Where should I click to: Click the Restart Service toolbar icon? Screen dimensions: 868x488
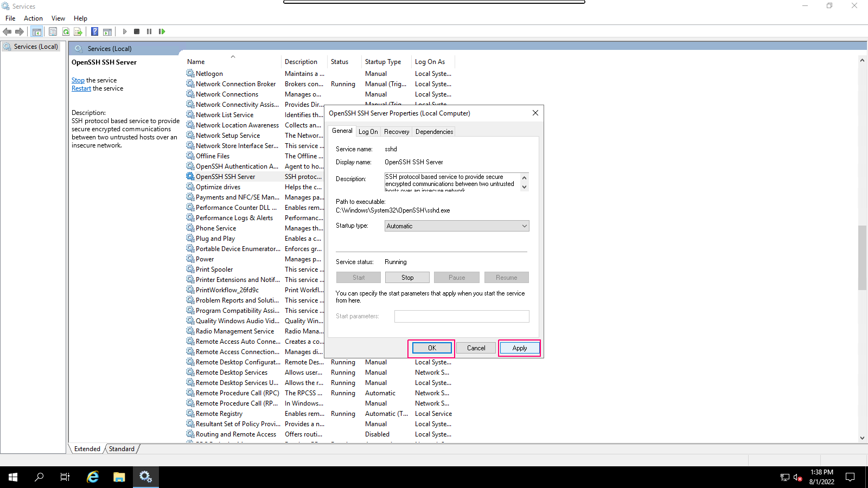coord(162,31)
